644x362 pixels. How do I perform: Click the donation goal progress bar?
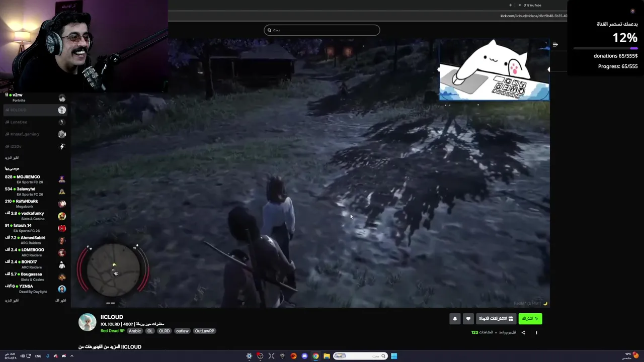coord(605,48)
